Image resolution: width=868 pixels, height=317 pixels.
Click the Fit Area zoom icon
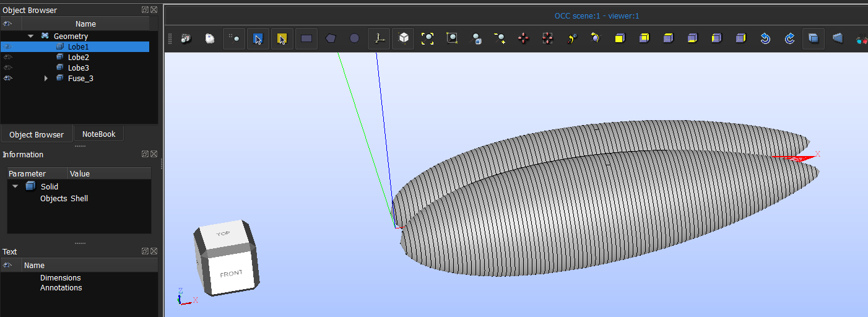point(453,38)
